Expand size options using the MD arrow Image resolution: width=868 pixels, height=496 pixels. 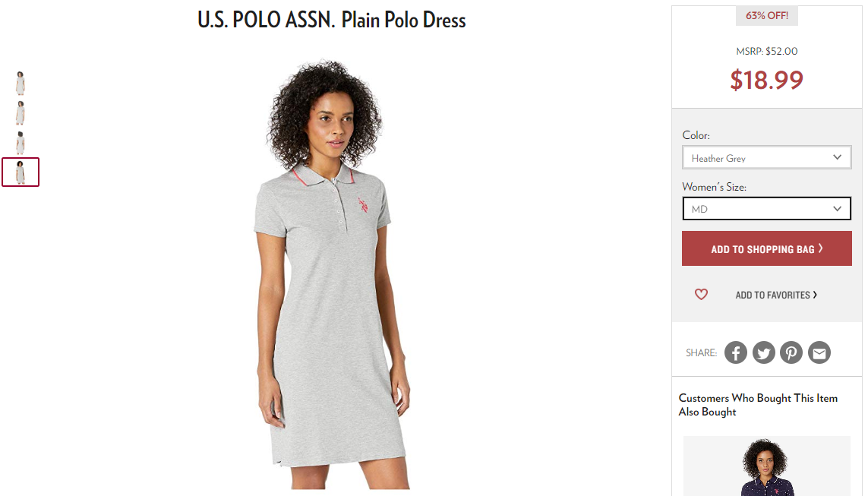[x=837, y=209]
